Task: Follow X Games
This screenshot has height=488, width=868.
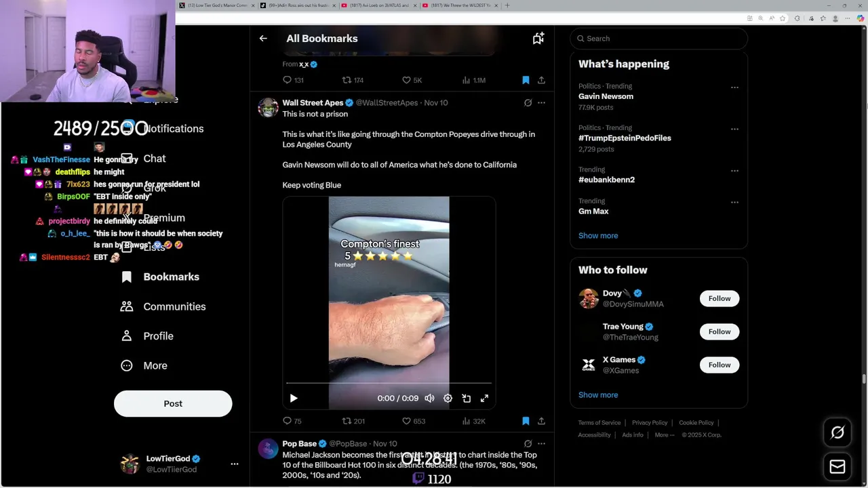Action: (719, 365)
